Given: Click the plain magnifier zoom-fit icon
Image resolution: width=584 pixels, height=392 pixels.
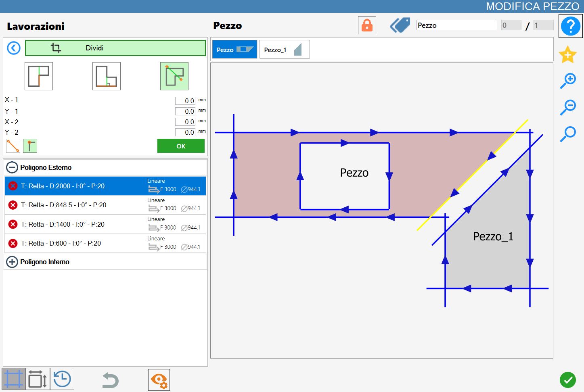Looking at the screenshot, I should click(568, 134).
